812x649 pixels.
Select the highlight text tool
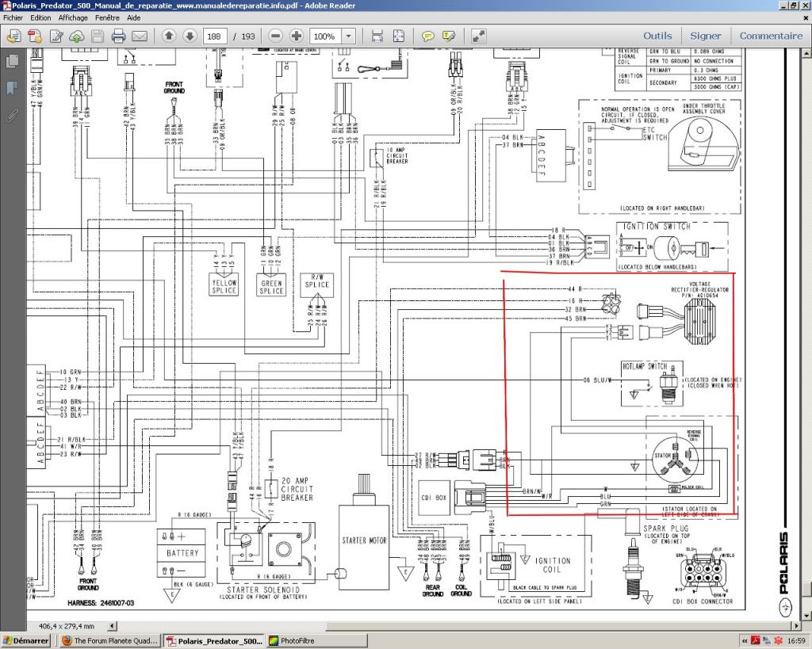(449, 36)
